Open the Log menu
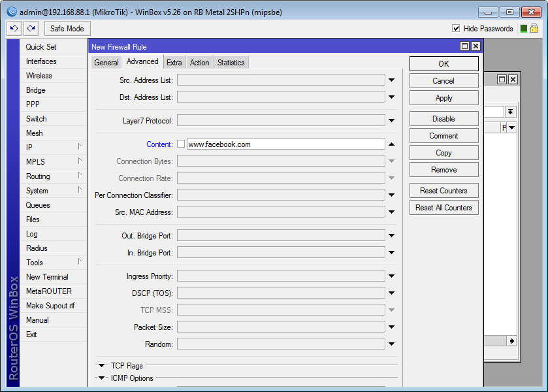548x392 pixels. 54,234
